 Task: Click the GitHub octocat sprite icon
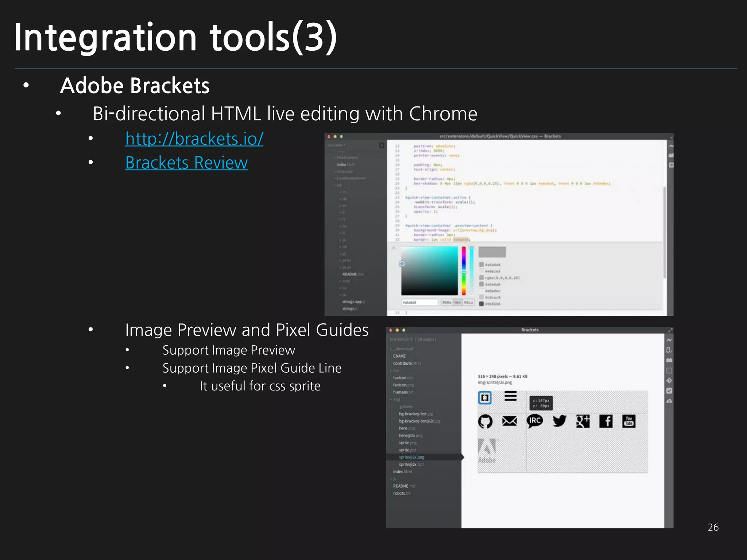pos(485,421)
